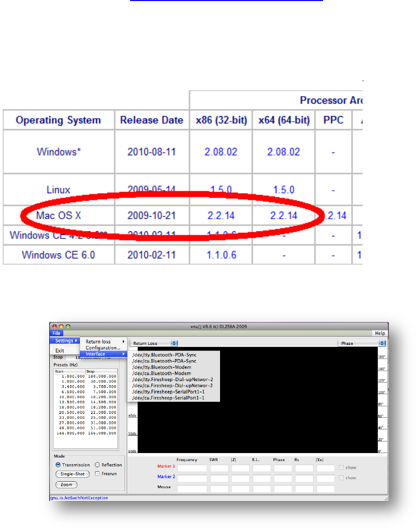
Task: Click the yellow minimize window button
Action: pos(61,326)
